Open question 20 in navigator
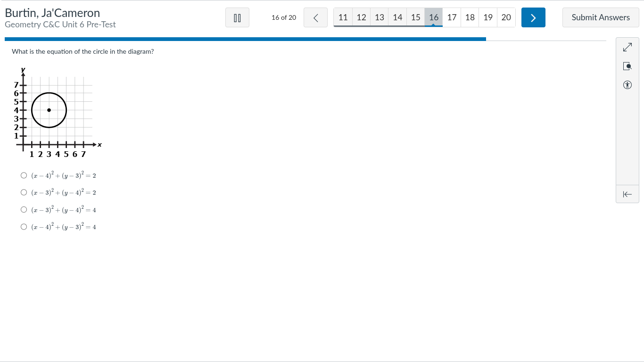The height and width of the screenshot is (362, 644). 506,17
